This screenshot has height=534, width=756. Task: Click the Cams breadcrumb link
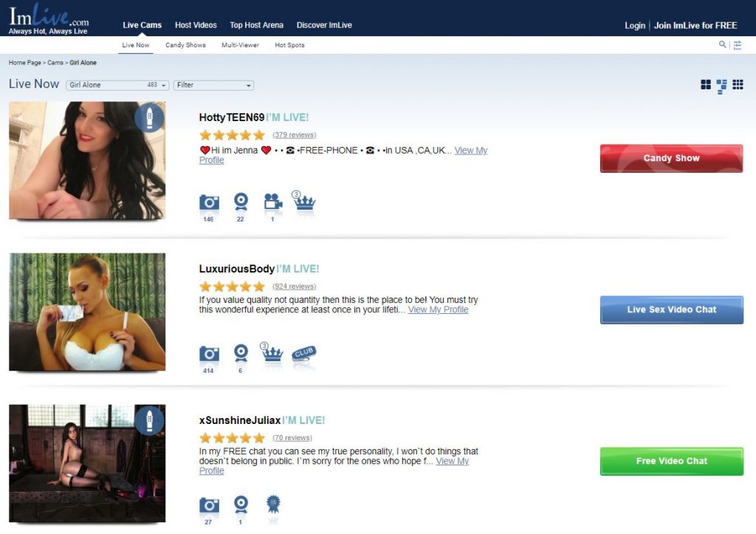pyautogui.click(x=55, y=63)
